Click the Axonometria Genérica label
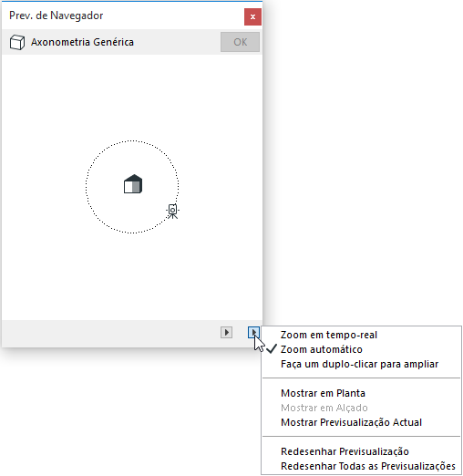The height and width of the screenshot is (476, 463). pos(82,42)
